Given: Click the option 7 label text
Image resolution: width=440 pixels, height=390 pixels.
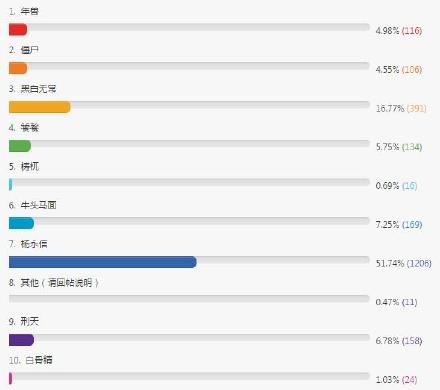Looking at the screenshot, I should (34, 244).
